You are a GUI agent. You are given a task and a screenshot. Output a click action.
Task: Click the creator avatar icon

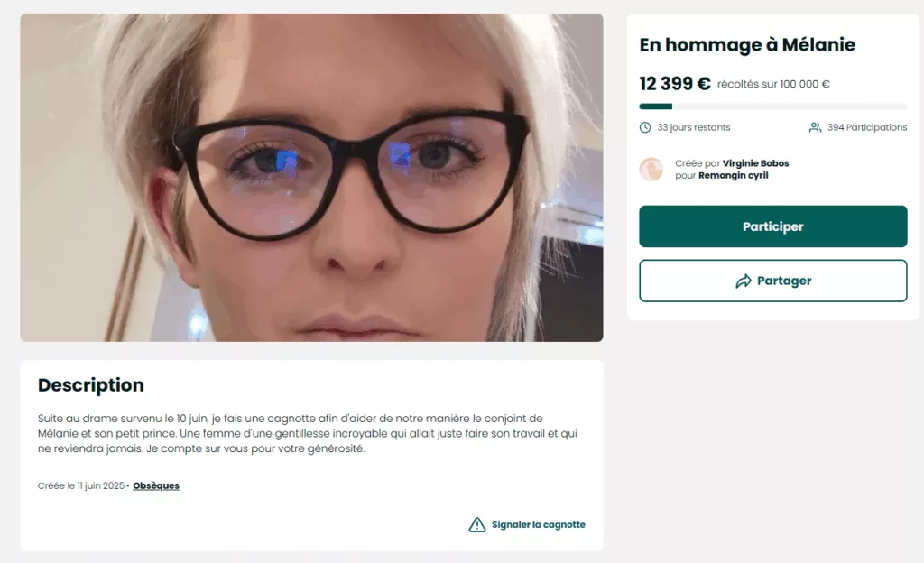tap(651, 169)
